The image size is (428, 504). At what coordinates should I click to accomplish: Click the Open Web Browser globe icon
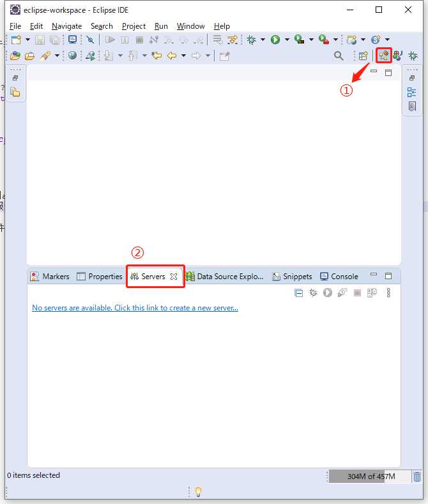pos(73,56)
